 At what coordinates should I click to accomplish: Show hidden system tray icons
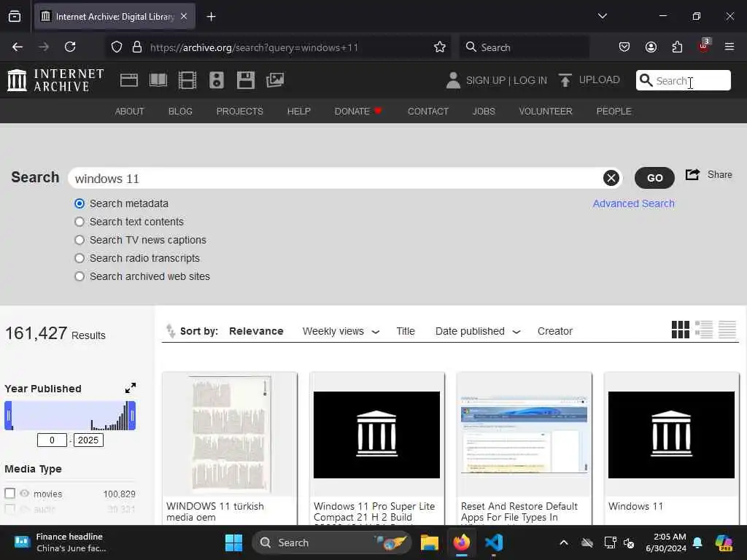[x=564, y=542]
